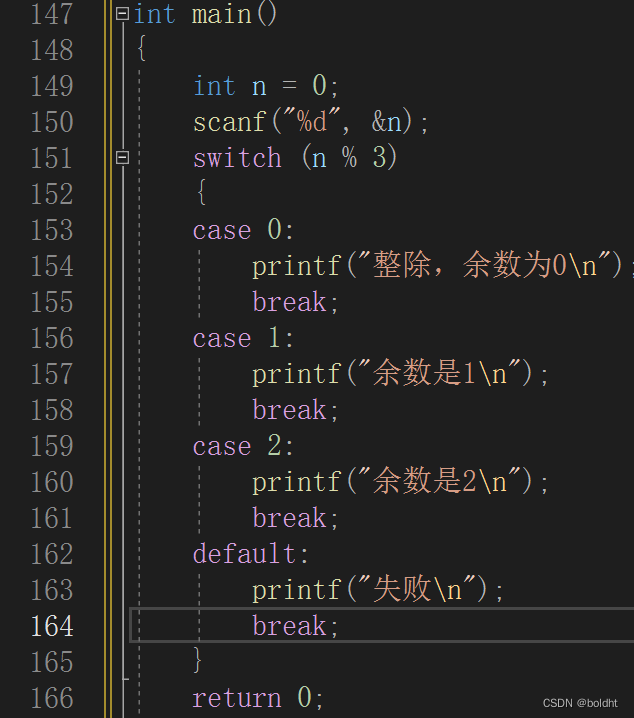Viewport: 634px width, 718px height.
Task: Click the 'default:' label
Action: 250,554
